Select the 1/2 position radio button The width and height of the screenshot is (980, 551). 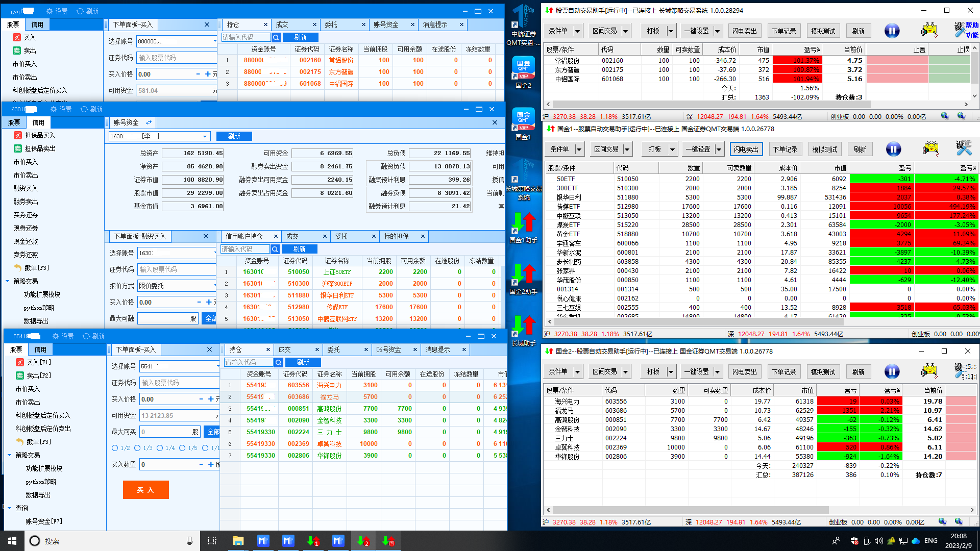point(115,448)
